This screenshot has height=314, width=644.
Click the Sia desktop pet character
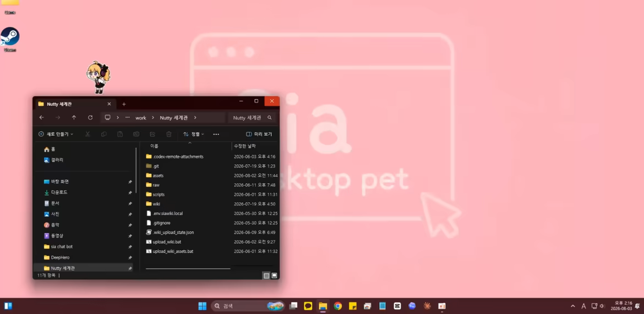(99, 77)
